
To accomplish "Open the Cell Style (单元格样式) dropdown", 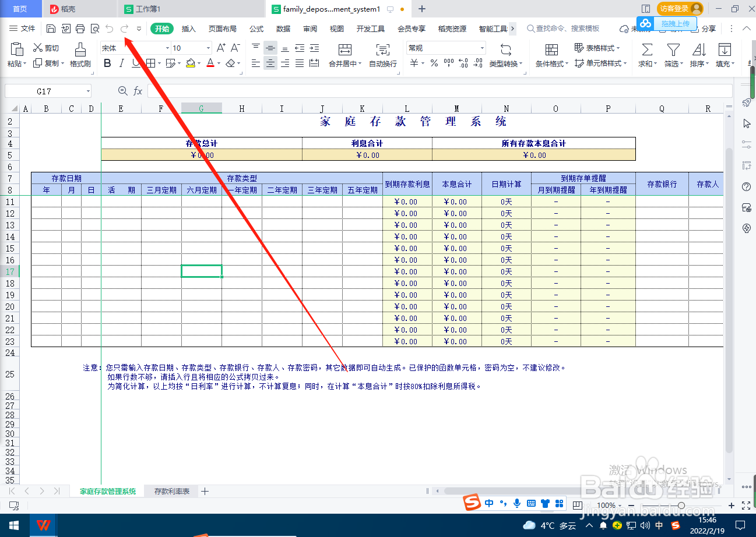I will coord(600,63).
